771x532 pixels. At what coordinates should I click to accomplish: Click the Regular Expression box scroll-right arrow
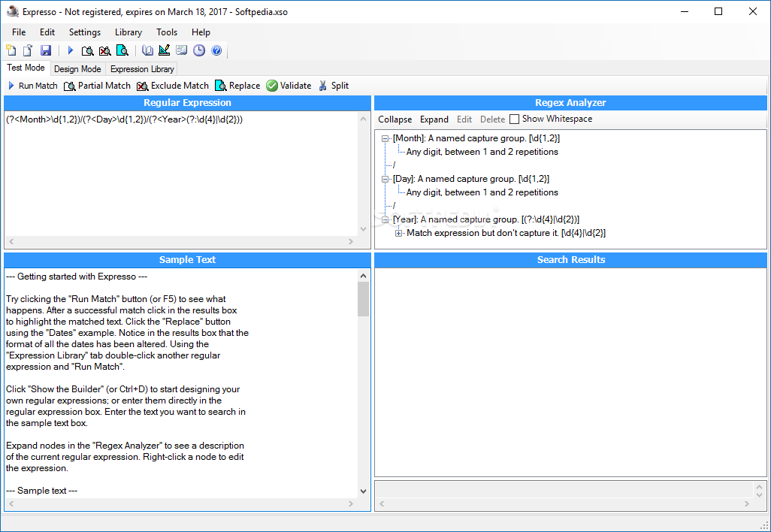pyautogui.click(x=351, y=241)
